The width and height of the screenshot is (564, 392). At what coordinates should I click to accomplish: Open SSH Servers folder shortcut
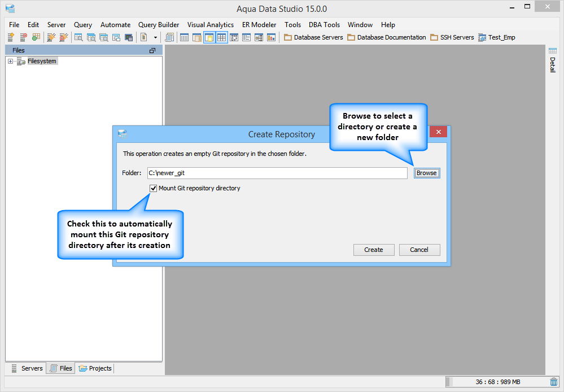(x=452, y=37)
